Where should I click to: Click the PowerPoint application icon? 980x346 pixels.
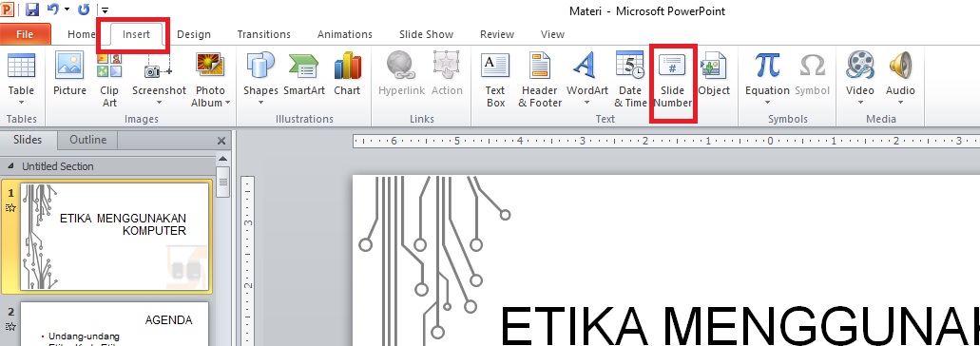[7, 10]
